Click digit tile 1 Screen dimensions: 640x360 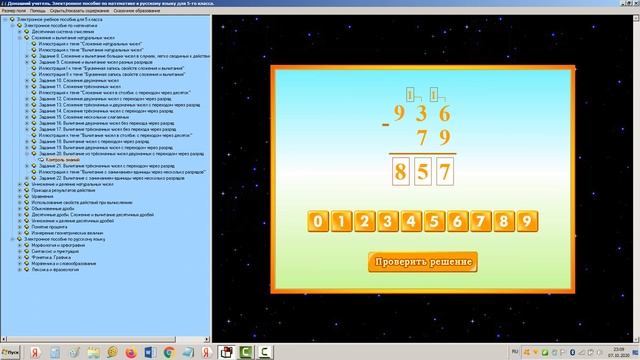point(341,221)
